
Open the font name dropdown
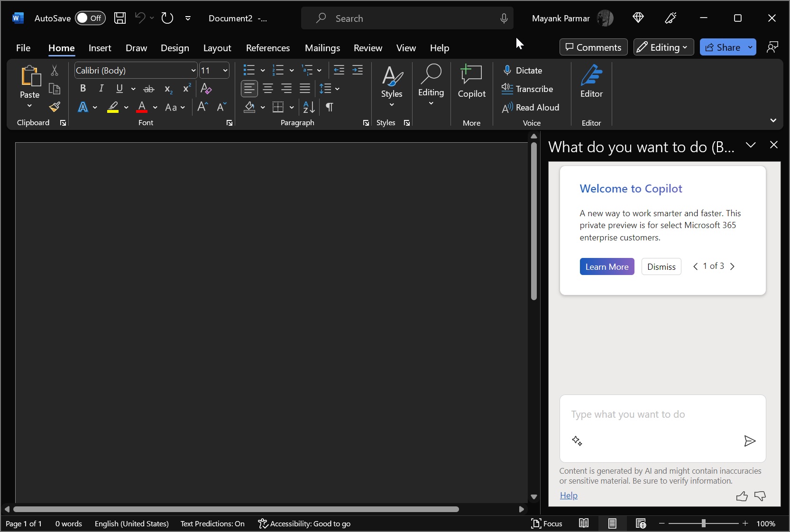tap(193, 70)
